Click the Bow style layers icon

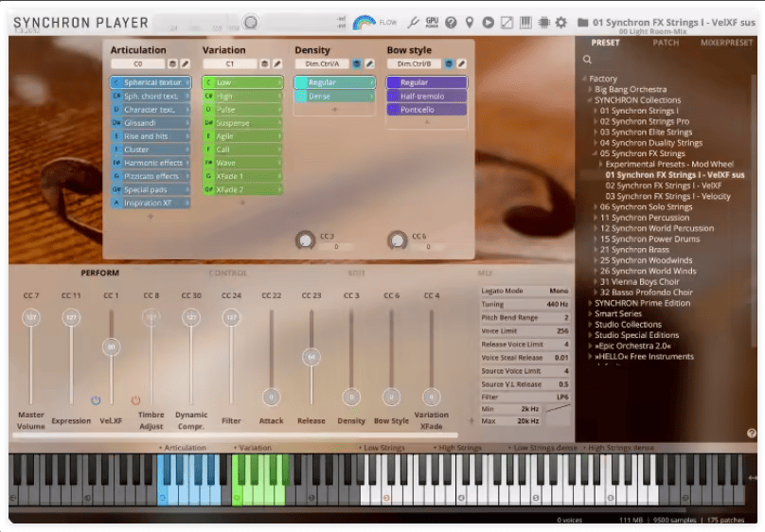tap(449, 63)
